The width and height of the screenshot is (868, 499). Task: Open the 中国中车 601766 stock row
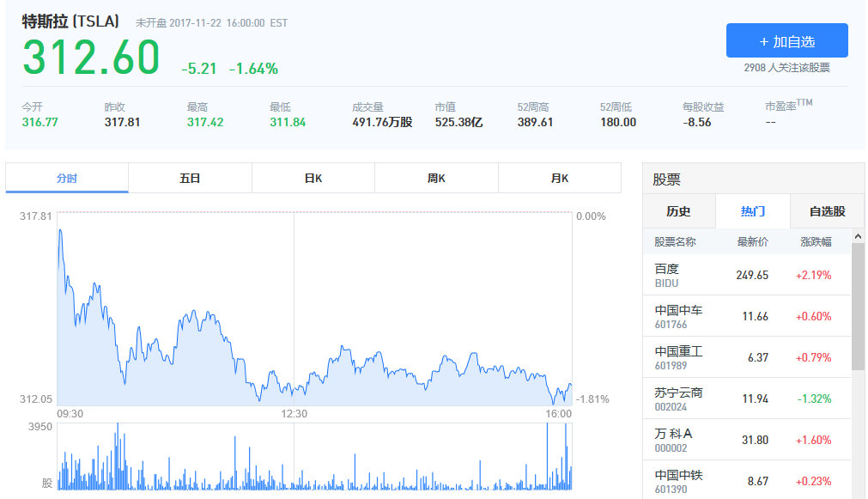pyautogui.click(x=746, y=316)
